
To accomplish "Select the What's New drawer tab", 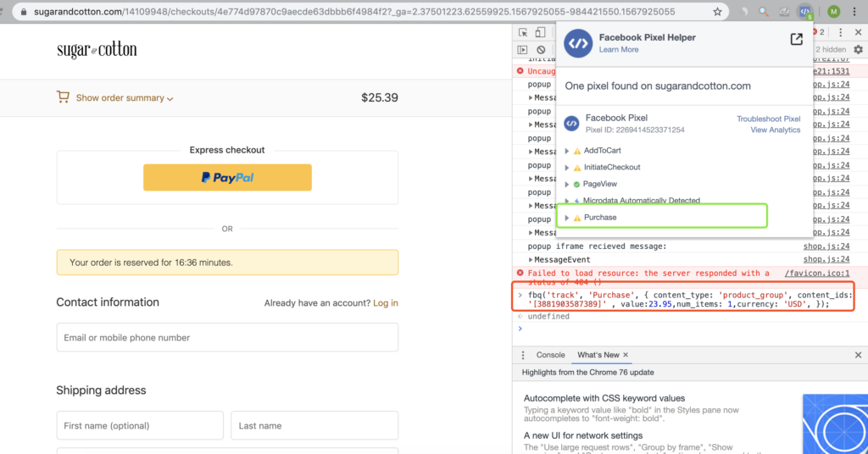I will click(x=598, y=355).
